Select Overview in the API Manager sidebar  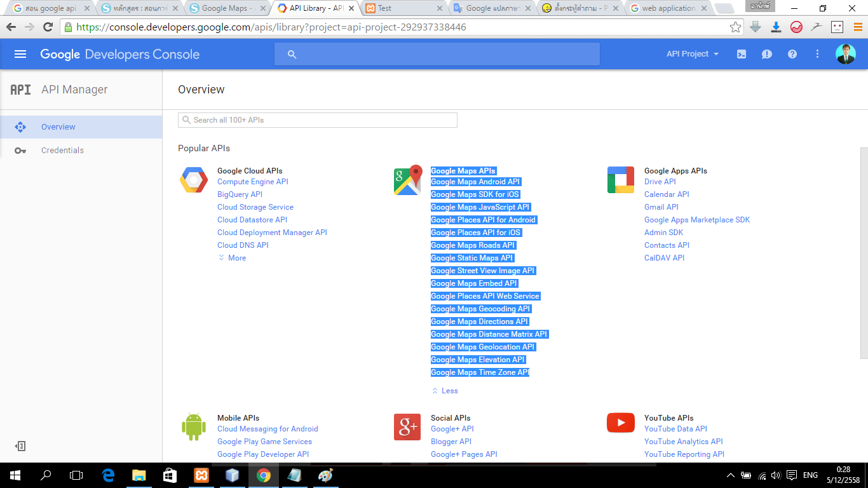pyautogui.click(x=81, y=127)
